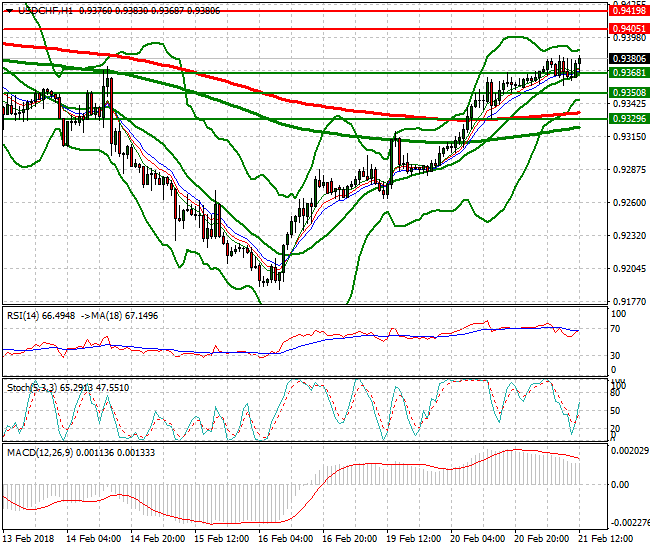Click the 0.92320 price scale value
650x550 pixels.
point(629,235)
